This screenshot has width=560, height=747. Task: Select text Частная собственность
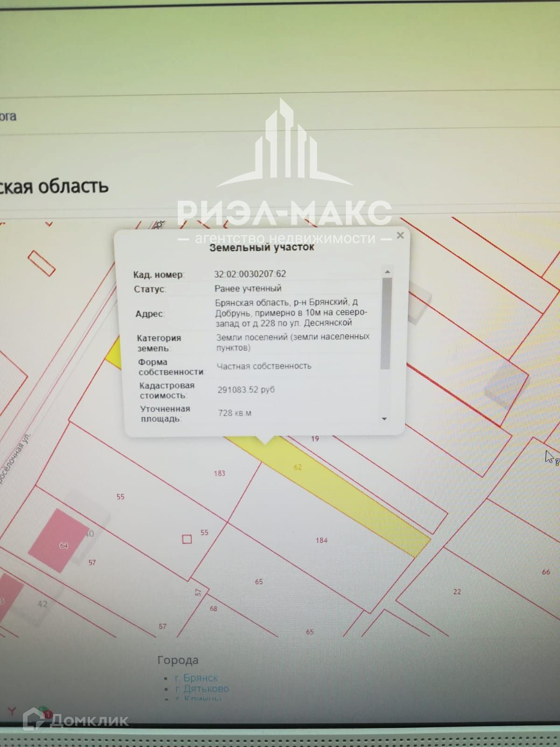pyautogui.click(x=264, y=366)
